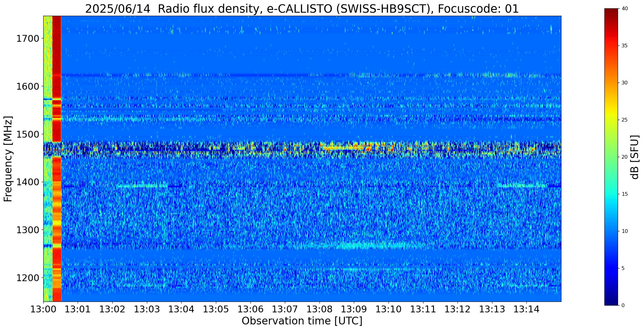Click the 13:06 time tick label
The width and height of the screenshot is (644, 330).
[x=251, y=309]
